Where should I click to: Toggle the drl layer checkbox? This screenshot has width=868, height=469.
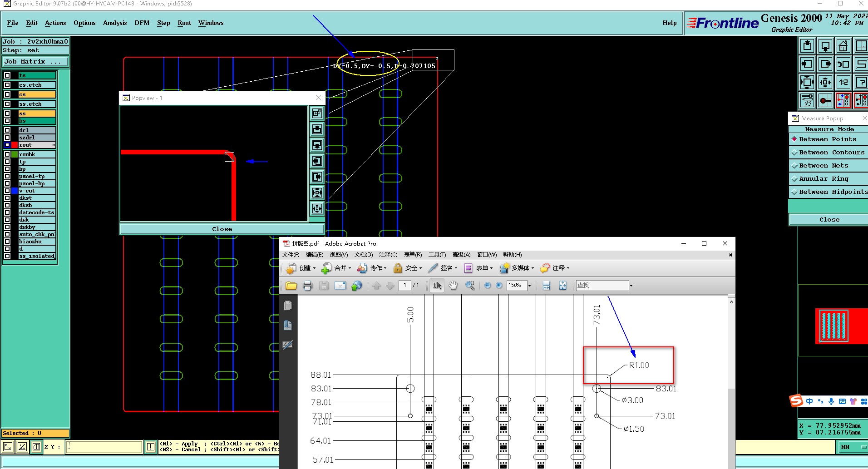point(7,130)
